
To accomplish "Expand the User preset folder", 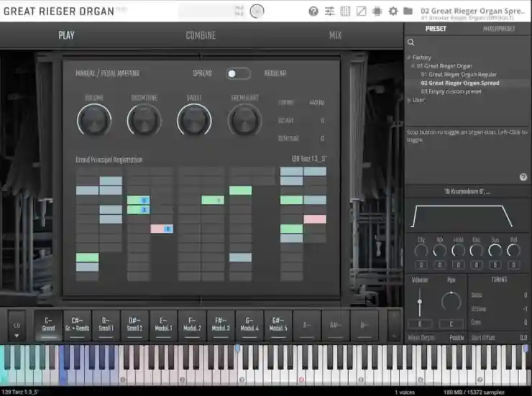I will point(409,100).
